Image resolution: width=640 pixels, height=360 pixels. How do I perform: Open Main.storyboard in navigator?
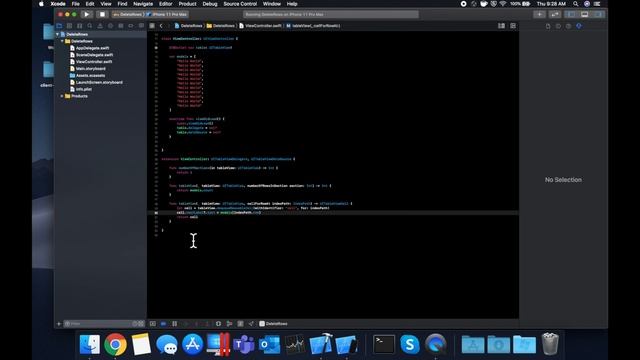(x=90, y=69)
